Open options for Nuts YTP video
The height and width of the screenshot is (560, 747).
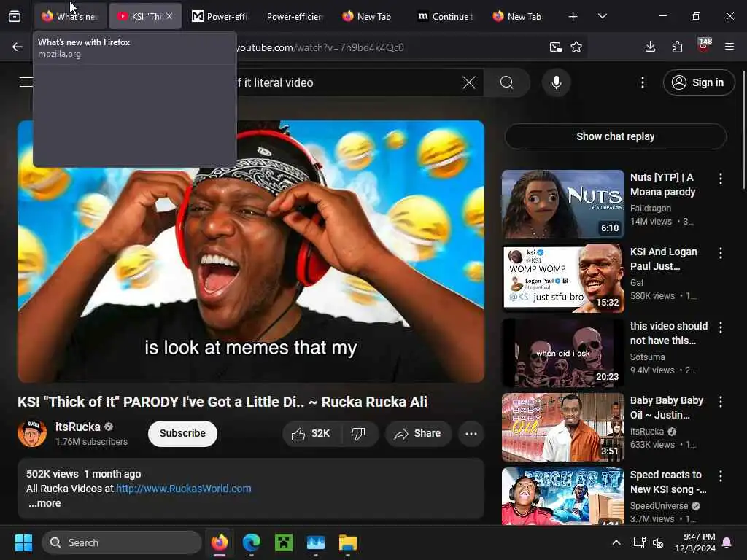click(x=720, y=179)
